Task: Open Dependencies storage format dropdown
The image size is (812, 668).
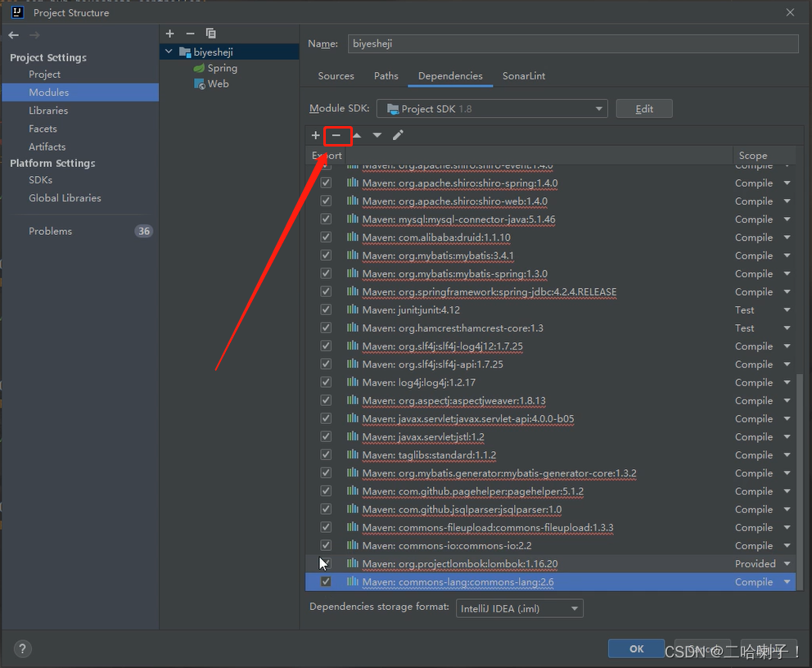Action: [520, 608]
